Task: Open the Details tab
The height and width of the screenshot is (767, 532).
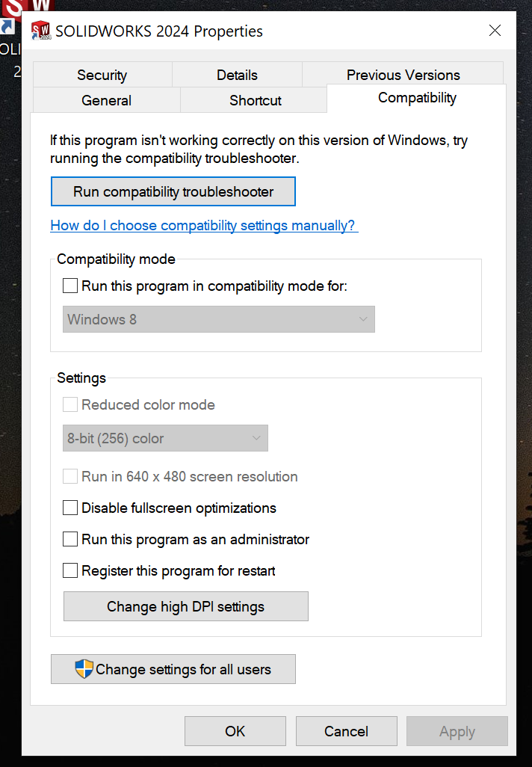Action: 237,75
